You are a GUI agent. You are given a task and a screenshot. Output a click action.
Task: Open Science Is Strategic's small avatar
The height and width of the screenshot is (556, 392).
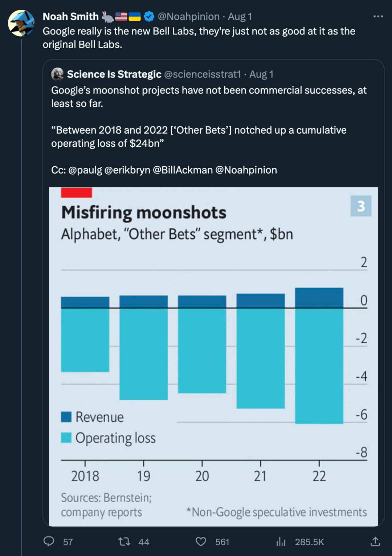(57, 74)
